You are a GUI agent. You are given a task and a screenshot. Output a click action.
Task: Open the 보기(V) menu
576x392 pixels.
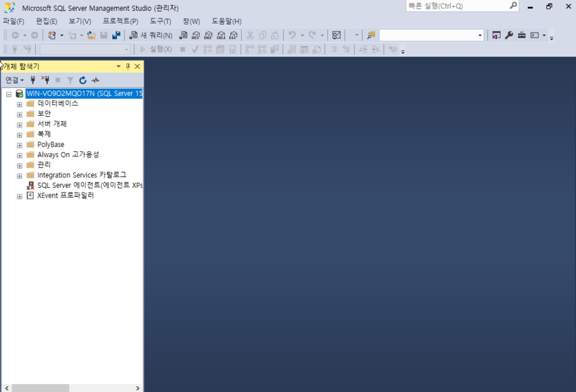coord(80,22)
